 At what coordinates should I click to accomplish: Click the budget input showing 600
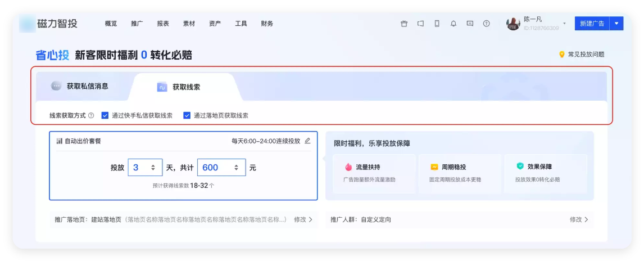(222, 168)
